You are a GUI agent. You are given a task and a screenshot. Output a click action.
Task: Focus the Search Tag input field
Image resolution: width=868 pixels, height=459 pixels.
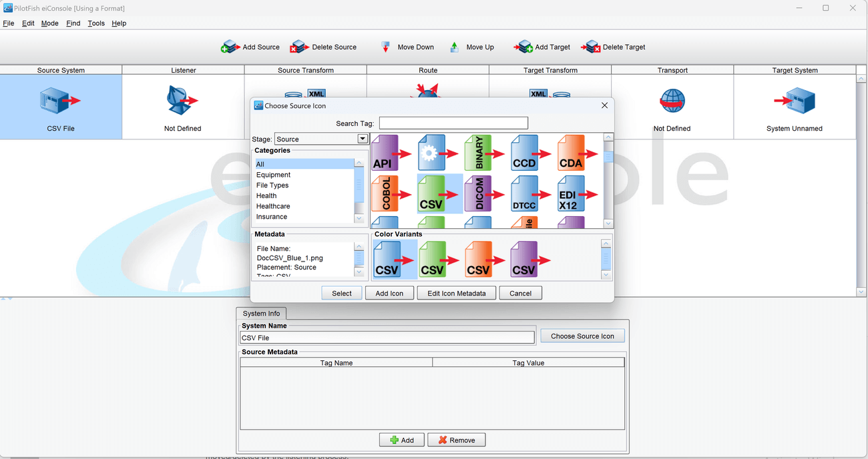tap(453, 123)
